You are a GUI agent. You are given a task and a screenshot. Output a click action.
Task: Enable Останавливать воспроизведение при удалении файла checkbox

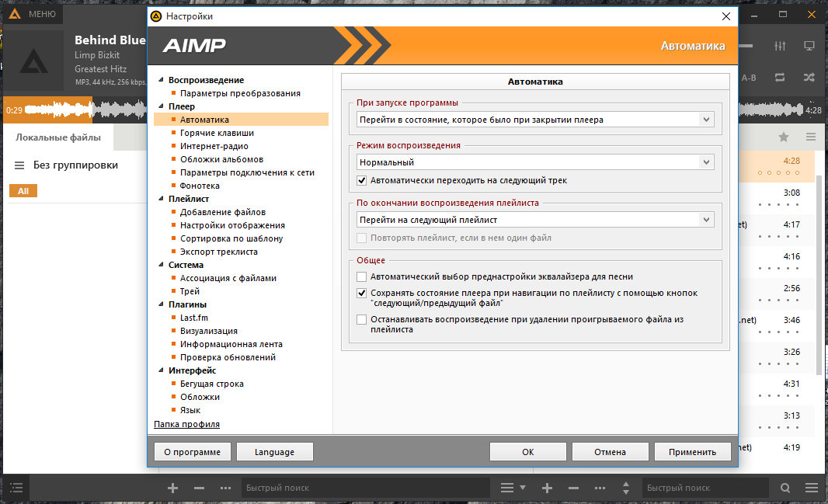click(x=362, y=319)
